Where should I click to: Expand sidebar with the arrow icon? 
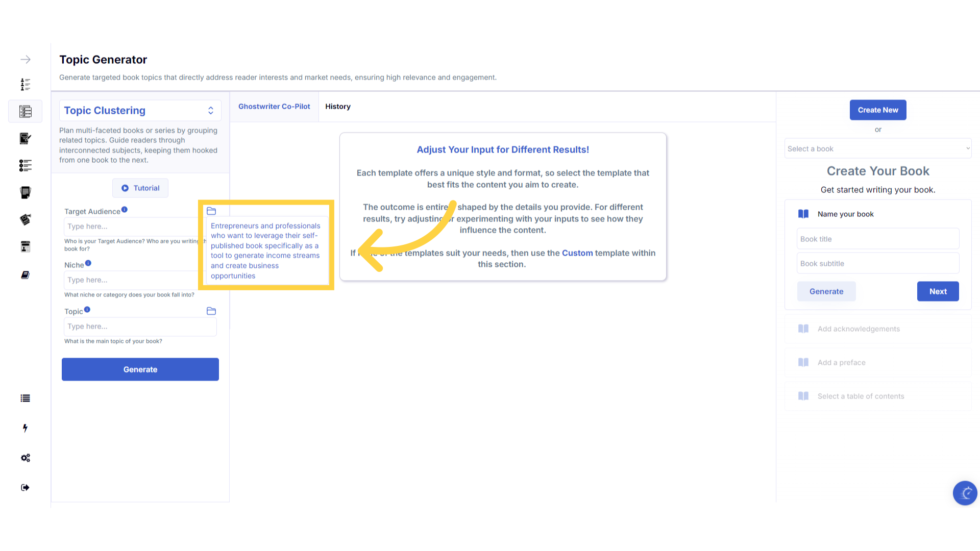26,60
